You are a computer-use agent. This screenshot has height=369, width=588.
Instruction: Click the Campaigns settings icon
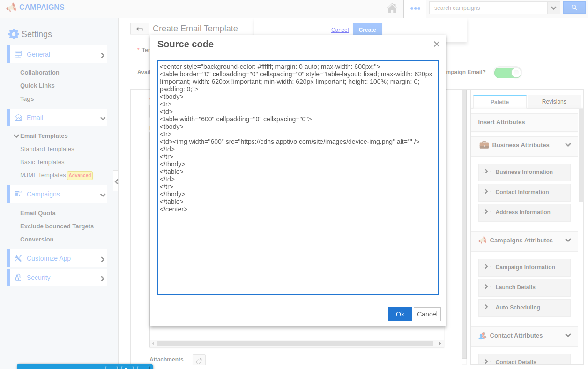[18, 194]
